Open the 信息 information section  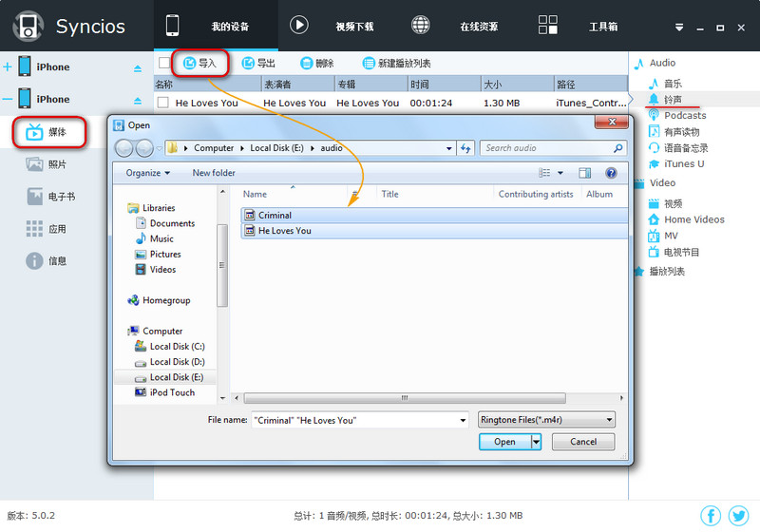point(46,260)
